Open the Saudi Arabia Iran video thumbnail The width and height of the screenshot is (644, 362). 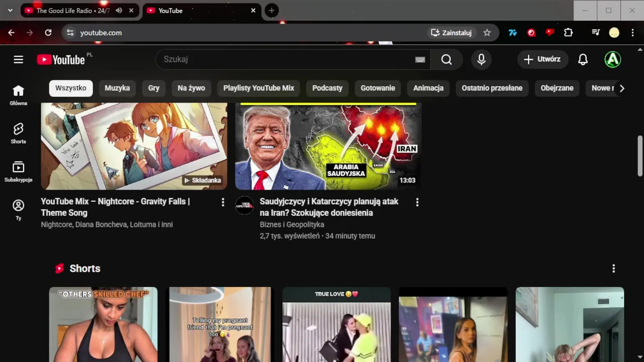click(x=328, y=146)
